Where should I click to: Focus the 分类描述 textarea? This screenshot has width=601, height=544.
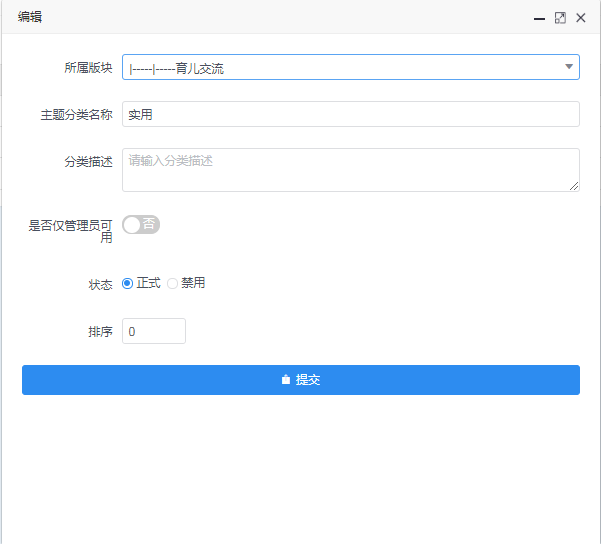click(x=351, y=170)
